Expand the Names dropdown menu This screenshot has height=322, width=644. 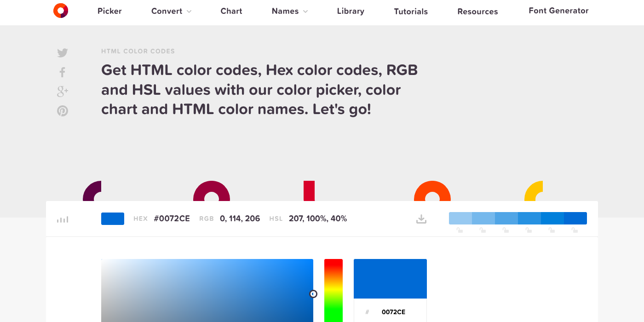(x=290, y=11)
